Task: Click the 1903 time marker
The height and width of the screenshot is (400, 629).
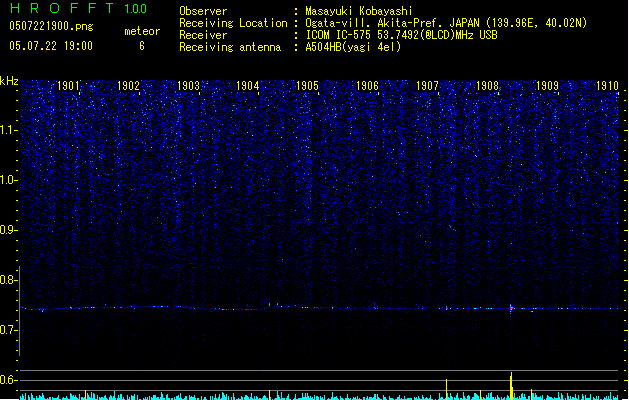Action: (x=188, y=86)
